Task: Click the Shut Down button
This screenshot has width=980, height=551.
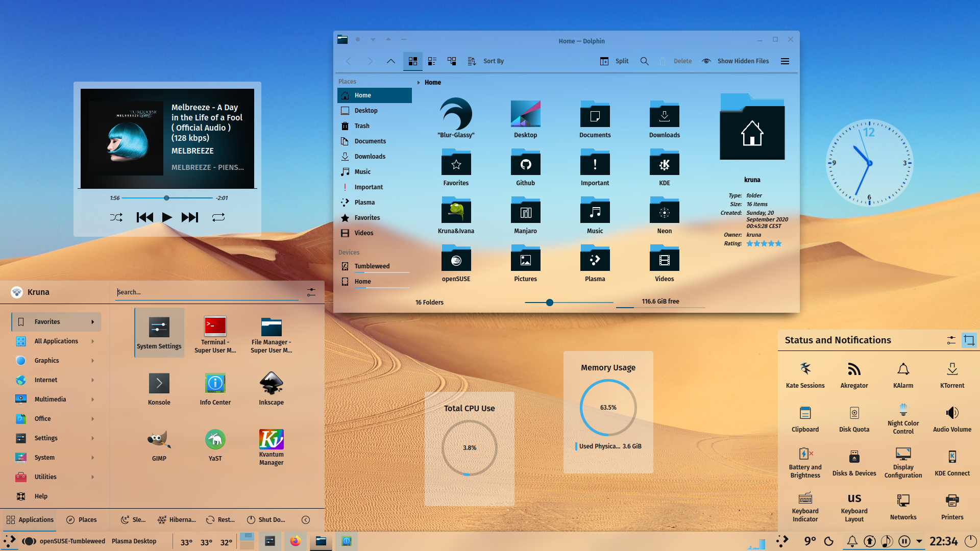Action: click(x=266, y=520)
